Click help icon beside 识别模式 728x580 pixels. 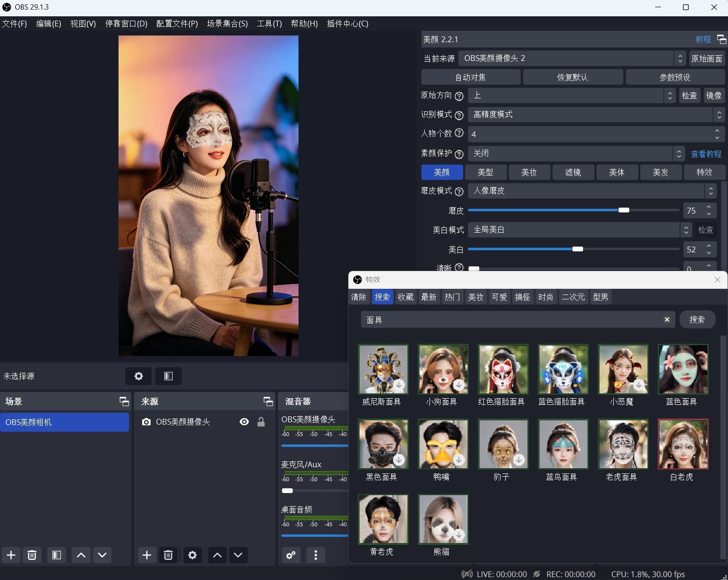click(459, 115)
